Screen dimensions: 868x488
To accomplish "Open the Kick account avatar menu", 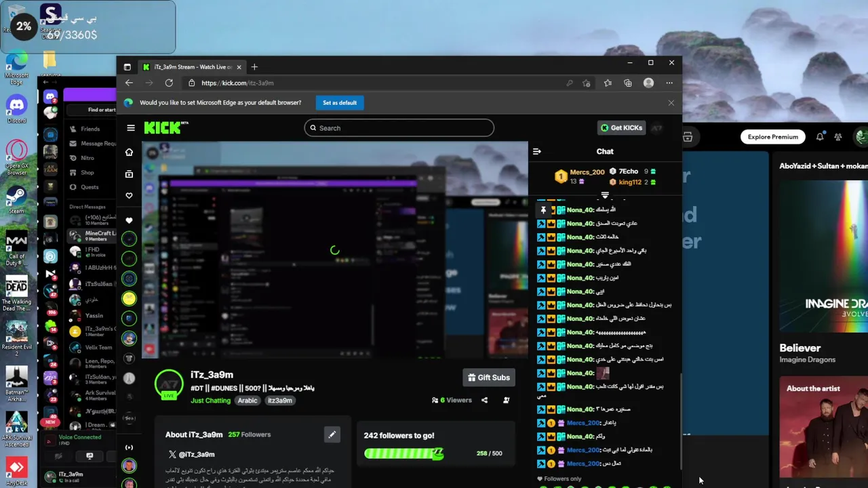I will point(656,127).
